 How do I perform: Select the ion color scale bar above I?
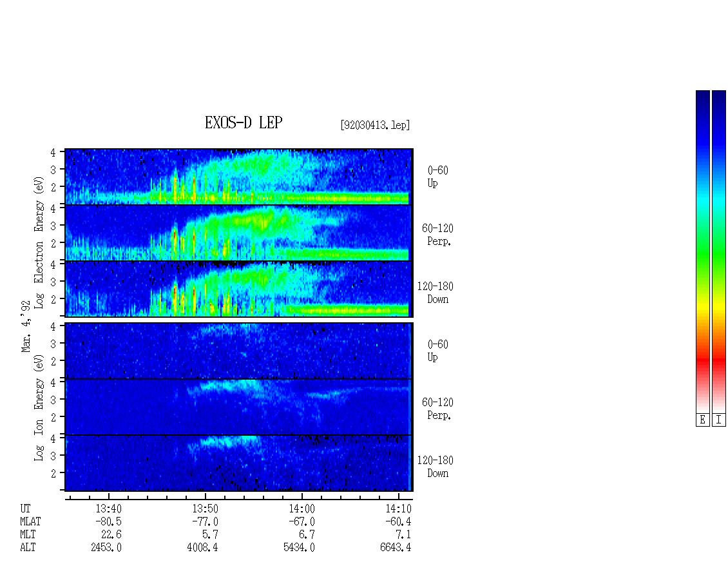click(719, 251)
